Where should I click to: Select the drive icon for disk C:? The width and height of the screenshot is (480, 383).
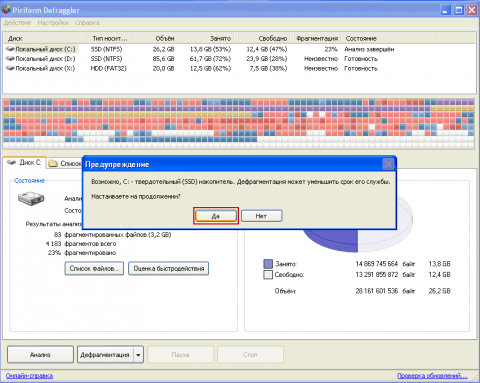(10, 49)
